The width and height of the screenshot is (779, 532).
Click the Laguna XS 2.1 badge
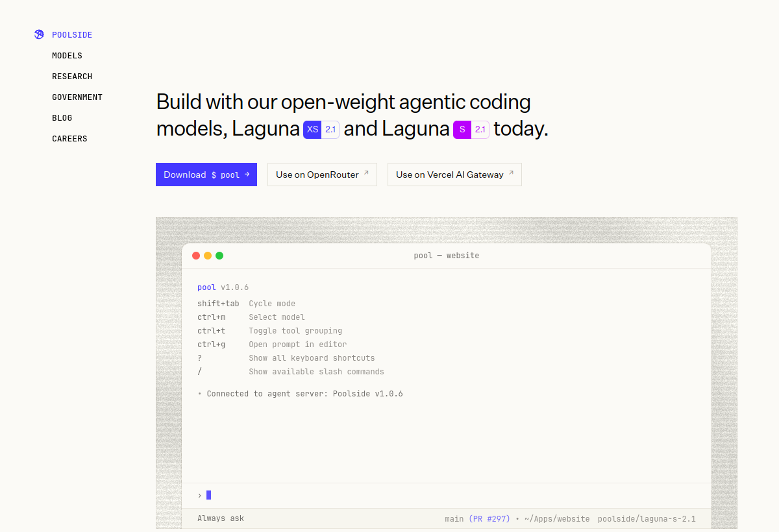[x=321, y=129]
